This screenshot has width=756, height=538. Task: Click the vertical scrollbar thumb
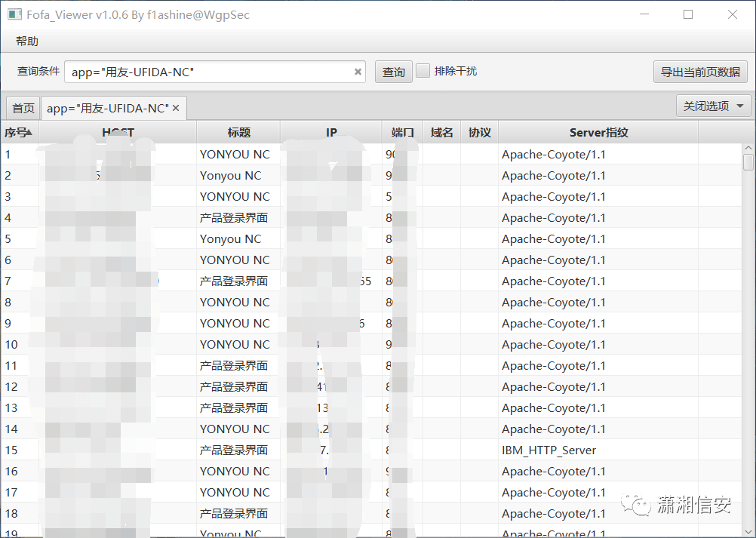[748, 162]
